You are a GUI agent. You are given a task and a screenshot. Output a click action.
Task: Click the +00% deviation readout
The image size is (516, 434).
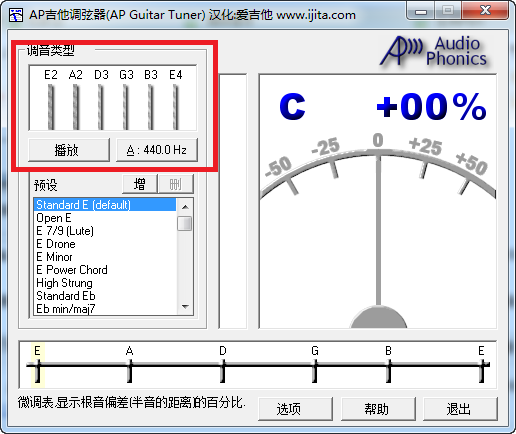(x=431, y=107)
